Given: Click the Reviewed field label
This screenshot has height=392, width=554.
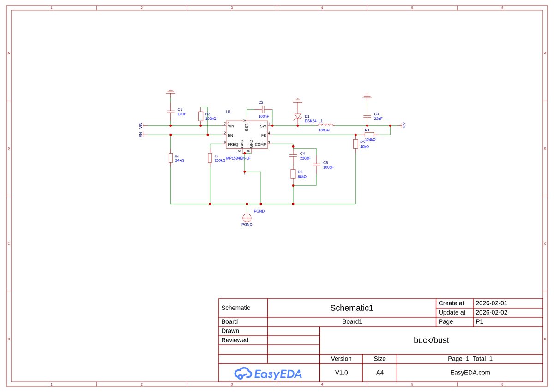Looking at the screenshot, I should pos(235,340).
